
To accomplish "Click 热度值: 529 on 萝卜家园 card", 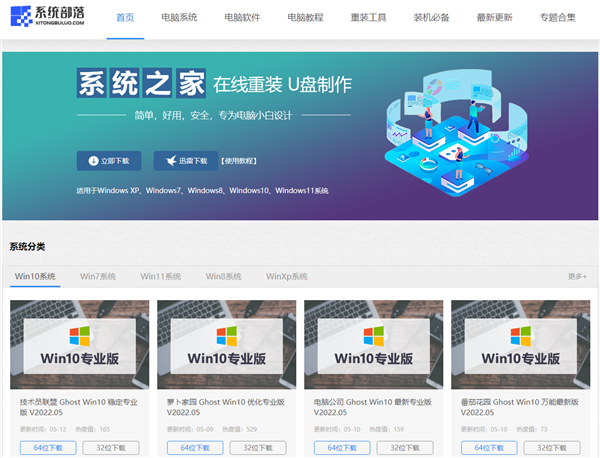I will click(240, 429).
